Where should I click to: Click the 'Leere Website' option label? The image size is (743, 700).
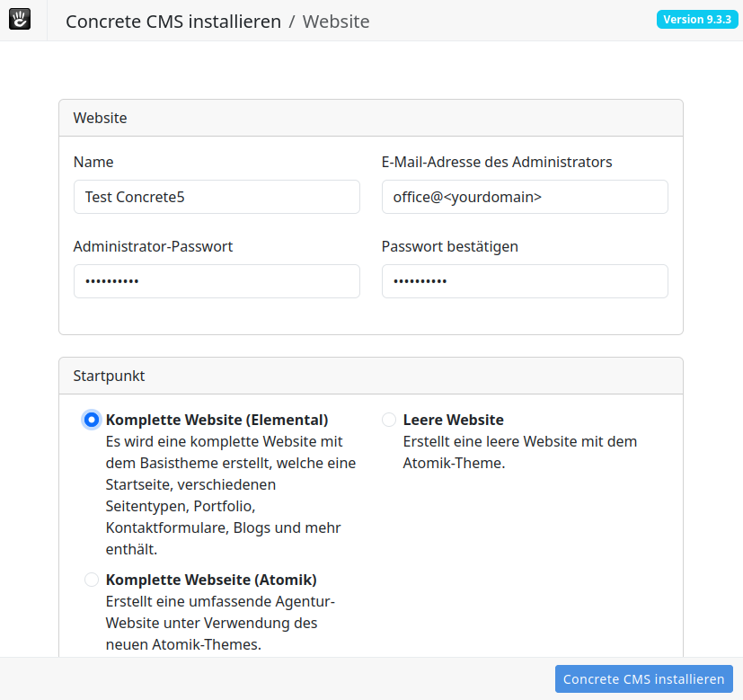[x=454, y=420]
